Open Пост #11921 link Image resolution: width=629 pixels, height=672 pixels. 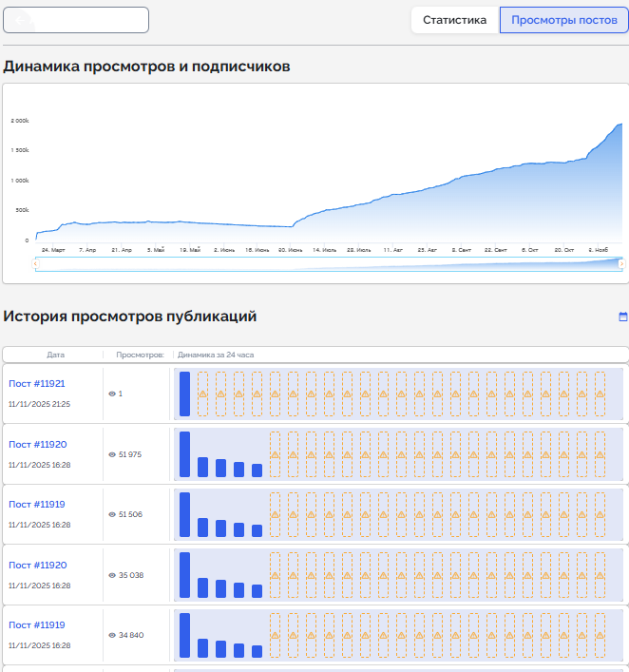point(37,384)
